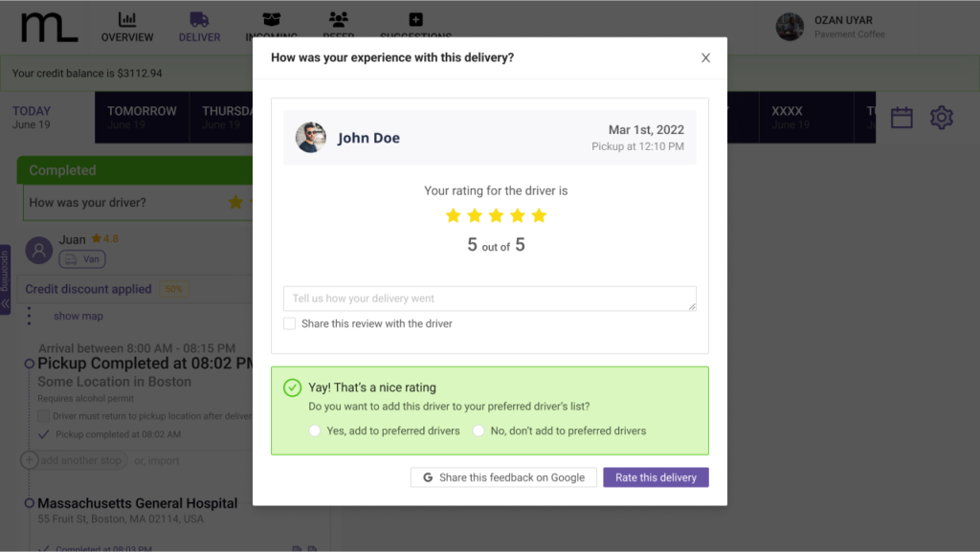Open the Refer section
This screenshot has height=552, width=980.
tap(339, 25)
